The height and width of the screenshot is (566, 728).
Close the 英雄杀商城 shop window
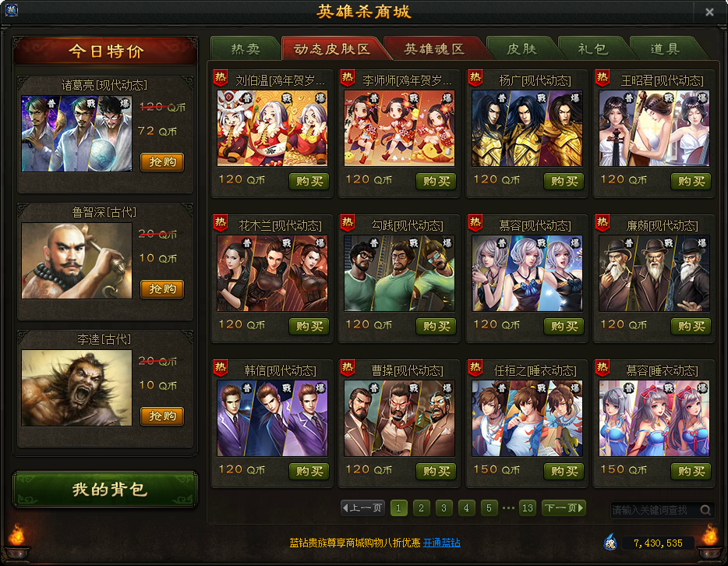coord(709,12)
